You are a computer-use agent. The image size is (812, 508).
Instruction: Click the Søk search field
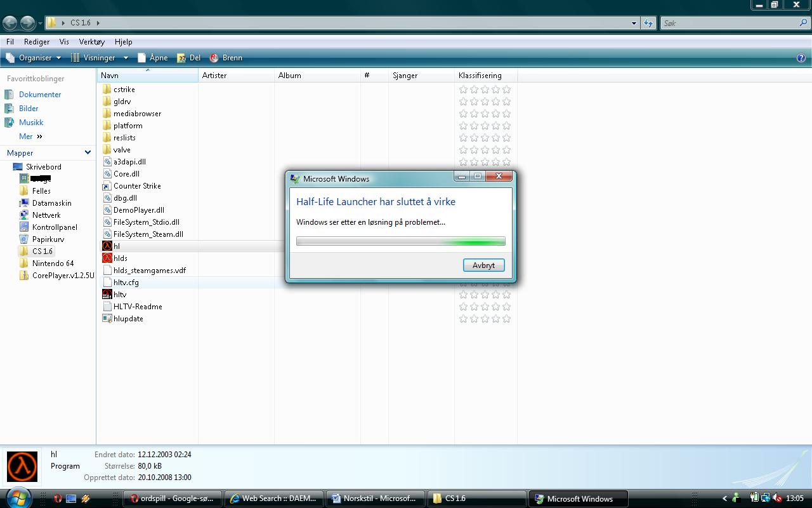(728, 23)
